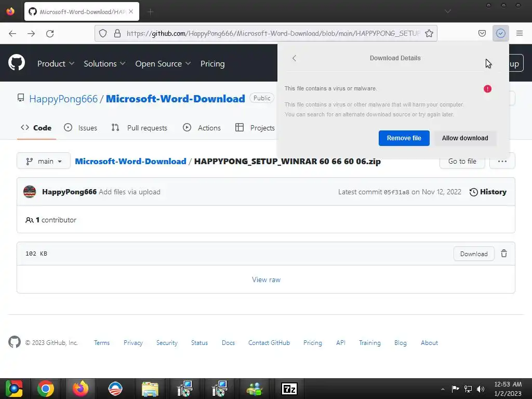Click the list all tabs chevron
Image resolution: width=532 pixels, height=399 pixels.
point(448,11)
